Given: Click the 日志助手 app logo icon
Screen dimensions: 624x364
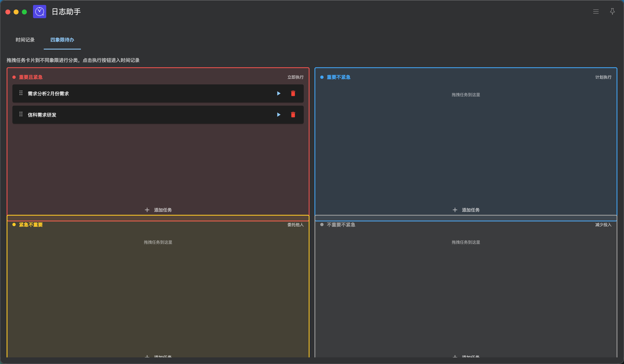Looking at the screenshot, I should click(40, 12).
